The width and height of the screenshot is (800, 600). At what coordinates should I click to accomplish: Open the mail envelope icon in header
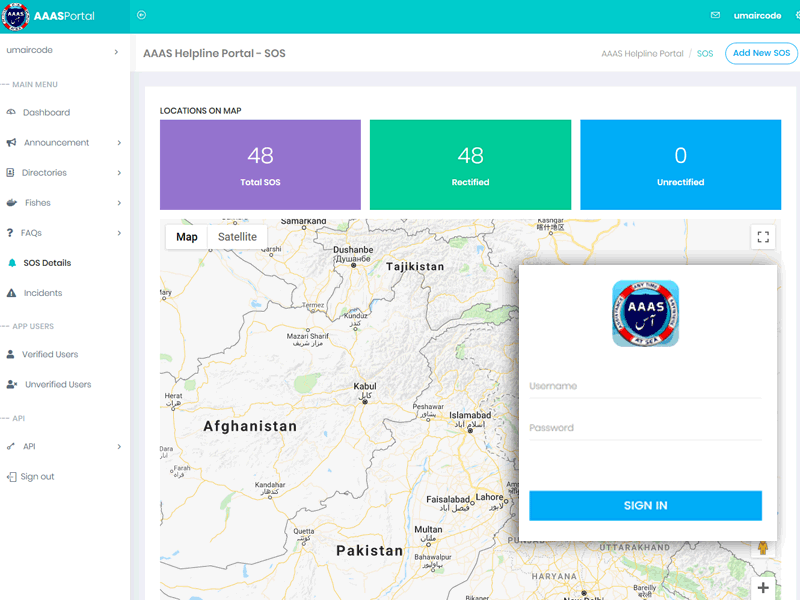(x=715, y=16)
